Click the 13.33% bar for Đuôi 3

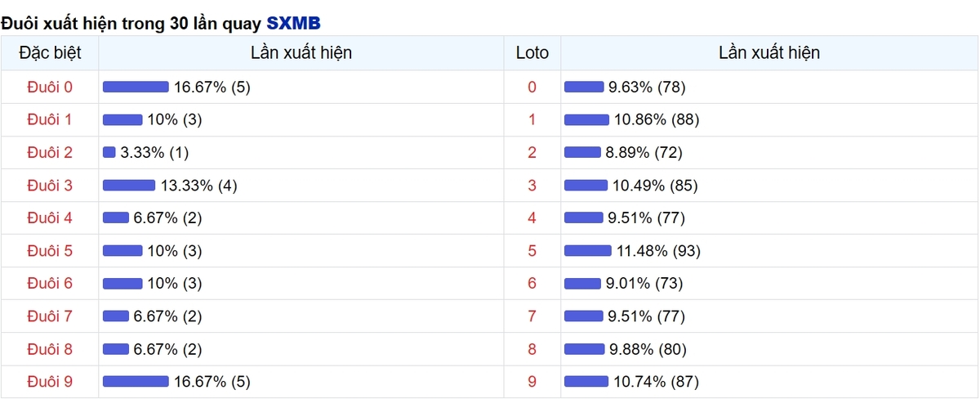(129, 185)
